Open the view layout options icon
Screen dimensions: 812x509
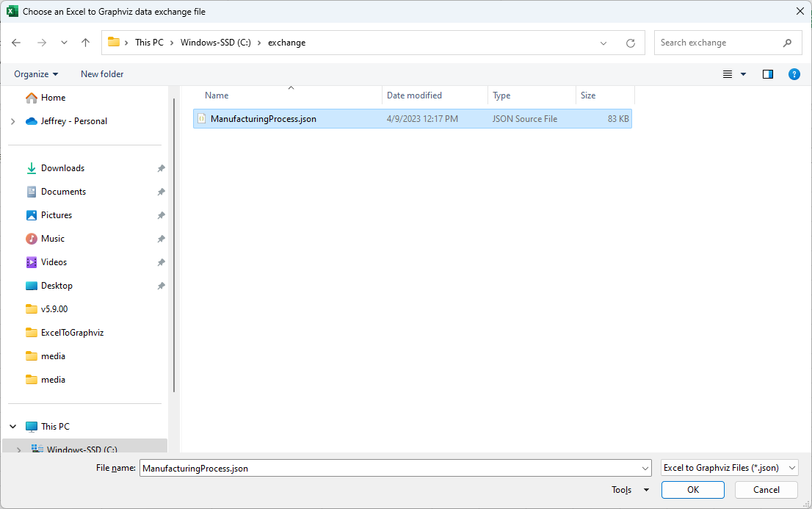pos(728,74)
